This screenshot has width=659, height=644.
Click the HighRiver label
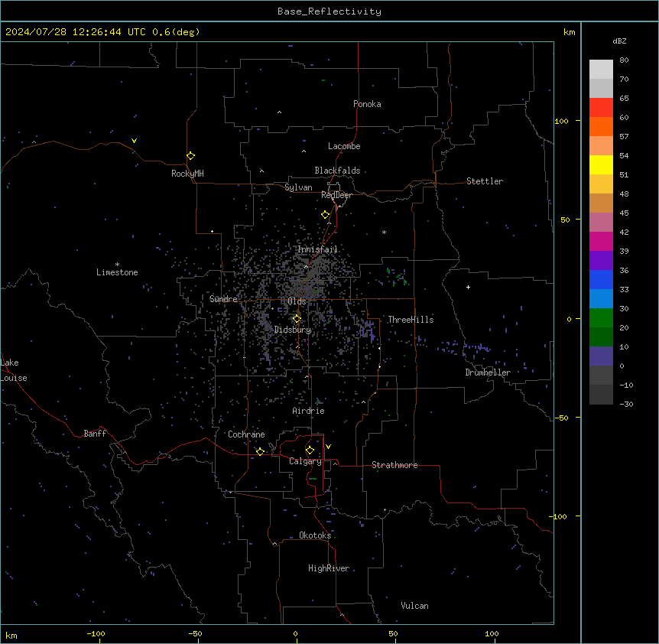329,568
